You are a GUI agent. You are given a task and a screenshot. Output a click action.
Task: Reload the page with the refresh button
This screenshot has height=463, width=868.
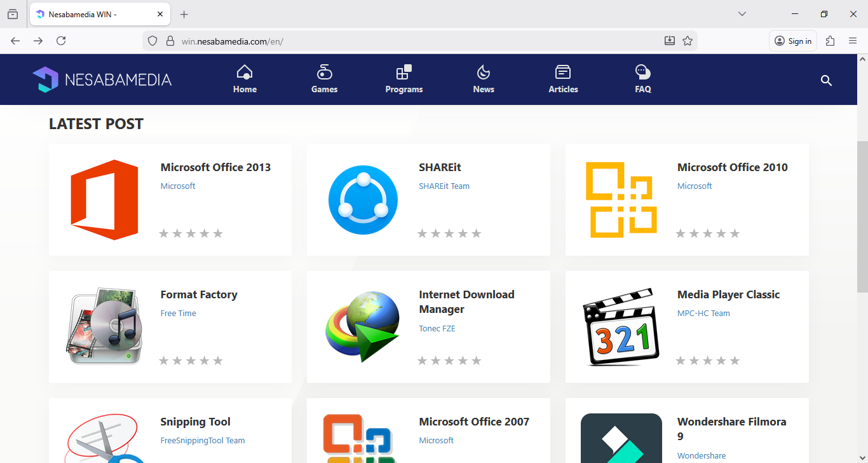click(x=61, y=41)
